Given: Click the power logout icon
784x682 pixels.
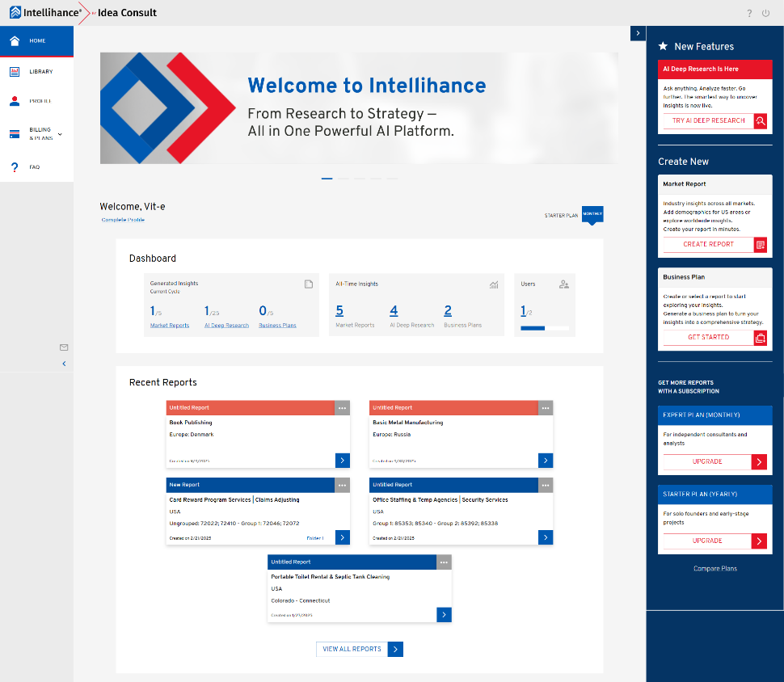Looking at the screenshot, I should 765,13.
